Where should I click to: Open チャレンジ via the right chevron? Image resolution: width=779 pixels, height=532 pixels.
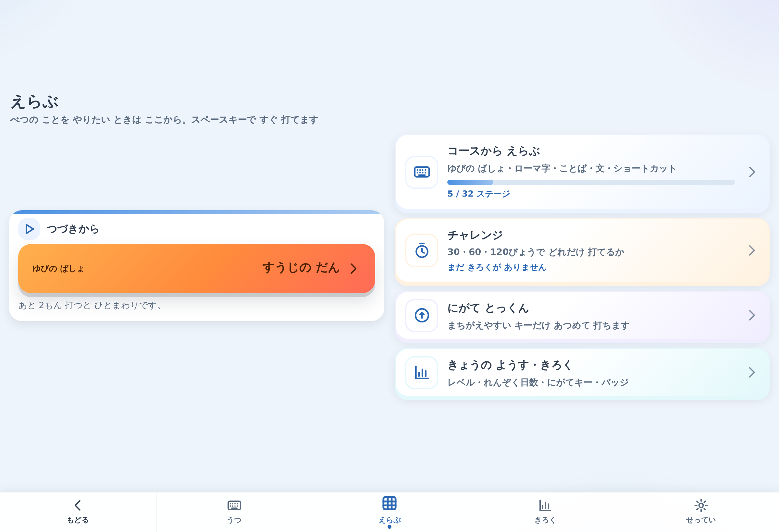pos(752,250)
